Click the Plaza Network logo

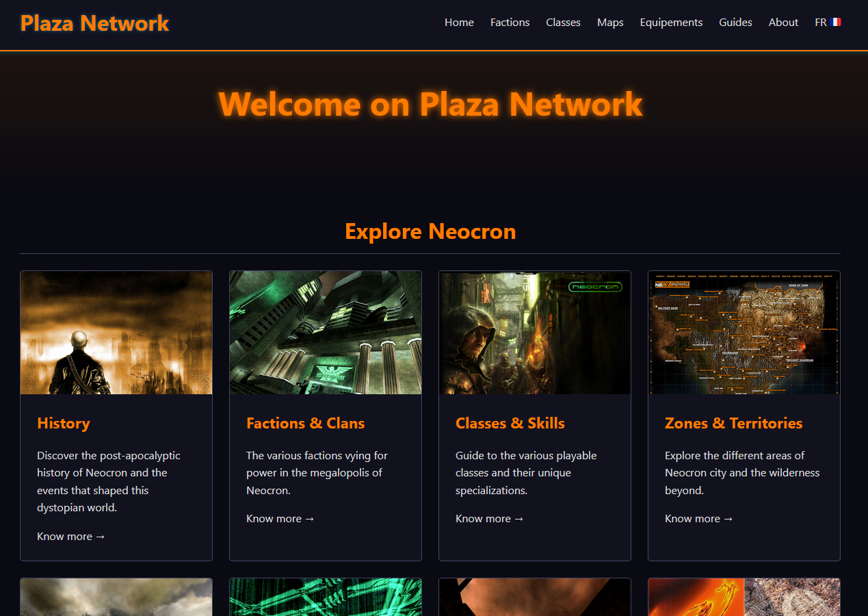point(94,23)
